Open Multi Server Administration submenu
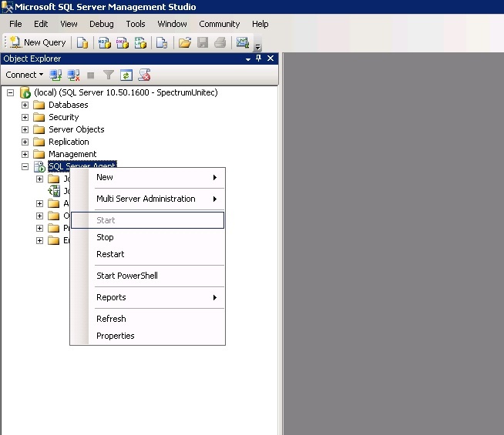504x435 pixels. [x=147, y=199]
